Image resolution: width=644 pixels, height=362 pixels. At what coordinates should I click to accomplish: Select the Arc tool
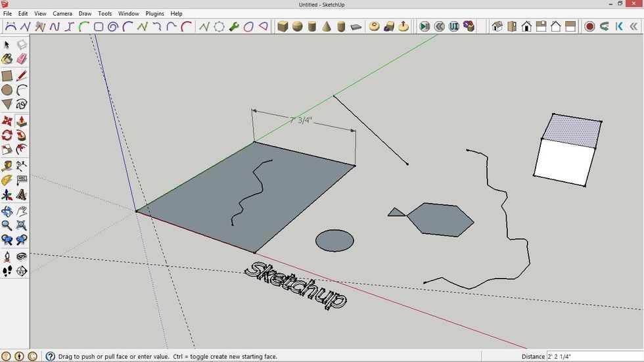pyautogui.click(x=21, y=90)
